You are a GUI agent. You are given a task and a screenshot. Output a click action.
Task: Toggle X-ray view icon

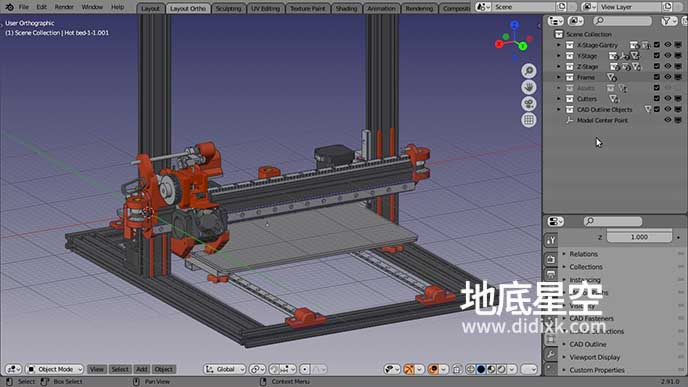[457, 369]
